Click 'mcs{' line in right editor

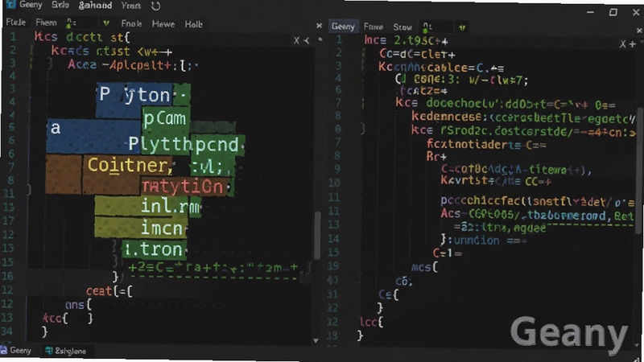[x=424, y=268]
